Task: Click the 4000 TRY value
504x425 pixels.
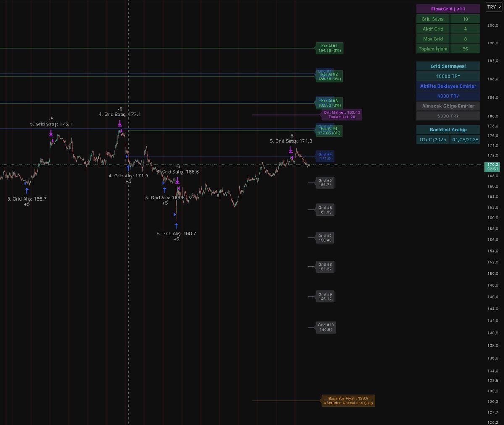Action: (x=448, y=96)
